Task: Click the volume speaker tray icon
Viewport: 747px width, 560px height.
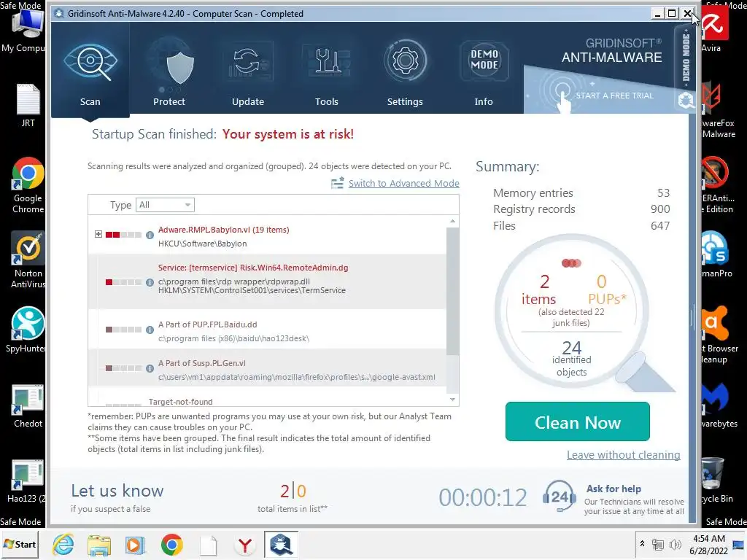Action: [x=675, y=544]
